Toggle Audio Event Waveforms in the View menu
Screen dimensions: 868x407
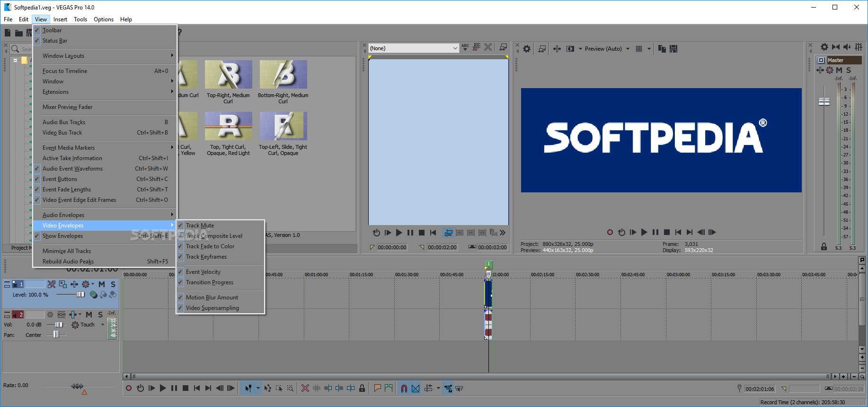click(105, 169)
